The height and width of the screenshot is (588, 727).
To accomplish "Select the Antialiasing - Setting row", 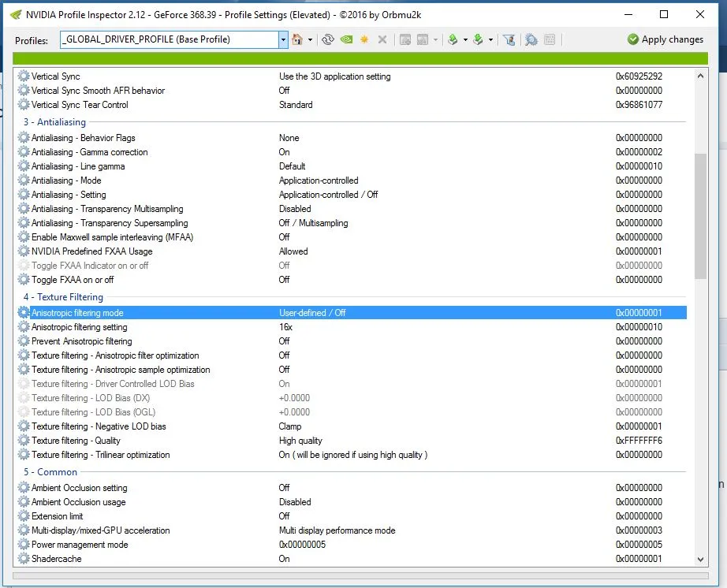I will [x=352, y=195].
